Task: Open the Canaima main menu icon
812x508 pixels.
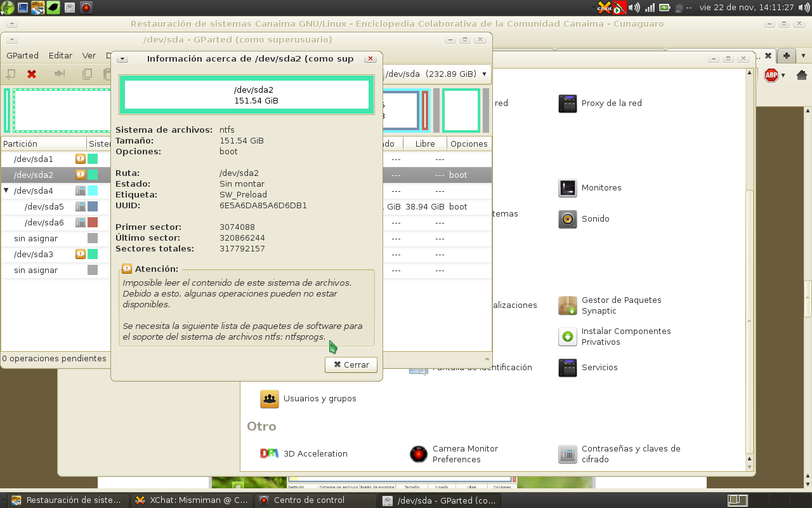Action: (x=6, y=8)
